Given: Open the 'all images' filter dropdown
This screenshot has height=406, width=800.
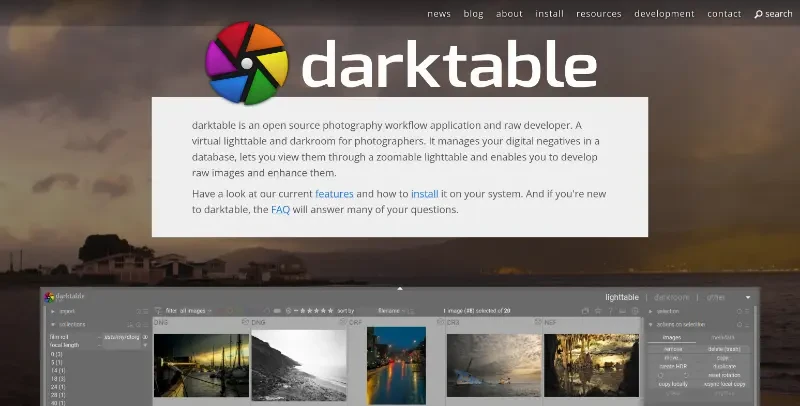Looking at the screenshot, I should (195, 311).
